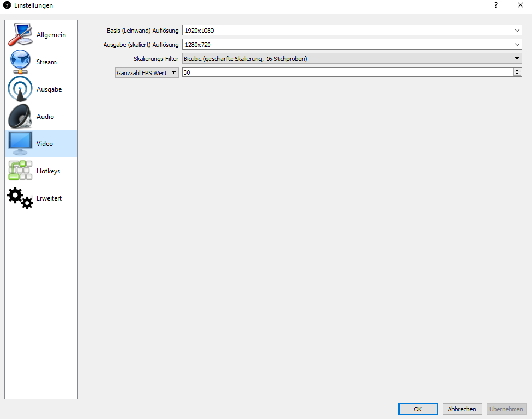Open Ausgabe settings via the antenna icon
Image resolution: width=532 pixels, height=419 pixels.
point(20,89)
